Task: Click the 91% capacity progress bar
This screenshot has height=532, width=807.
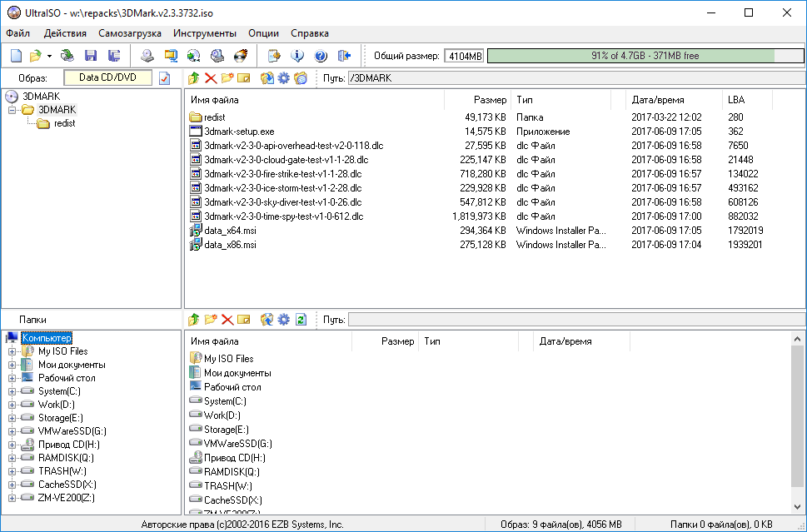Action: pyautogui.click(x=645, y=56)
